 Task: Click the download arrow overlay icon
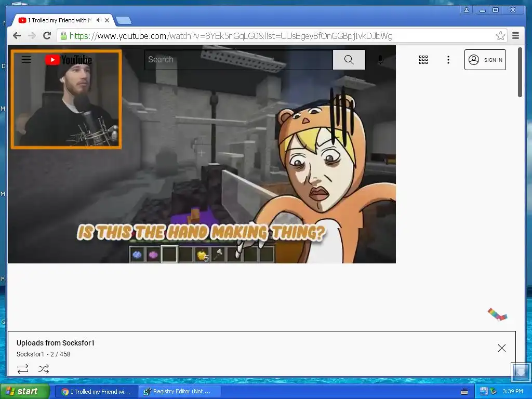click(x=521, y=373)
